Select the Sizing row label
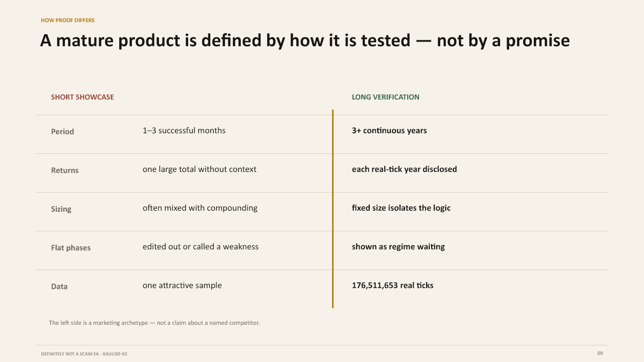The height and width of the screenshot is (362, 644). click(61, 209)
